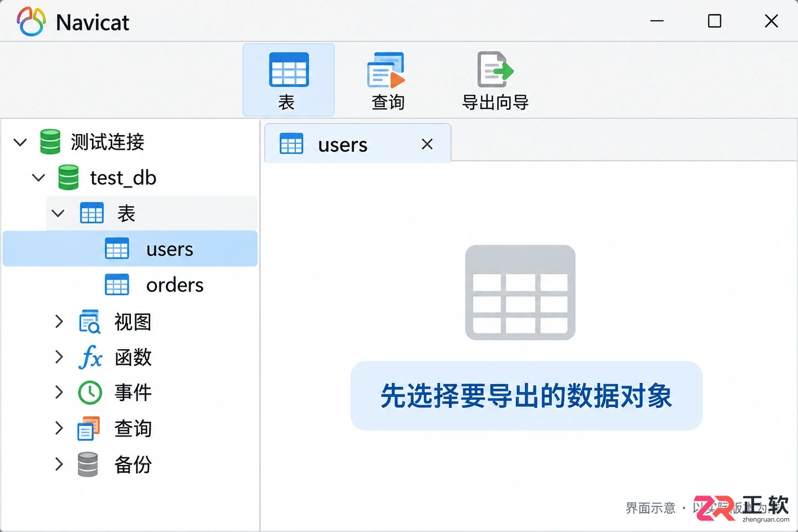Select the orders table label in tree

click(175, 285)
